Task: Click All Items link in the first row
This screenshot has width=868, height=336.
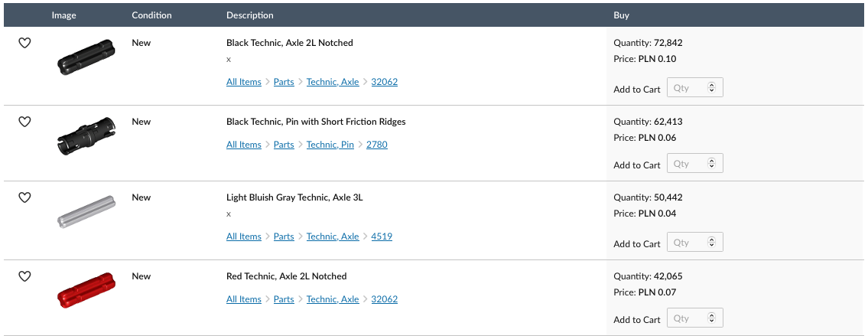Action: (x=243, y=82)
